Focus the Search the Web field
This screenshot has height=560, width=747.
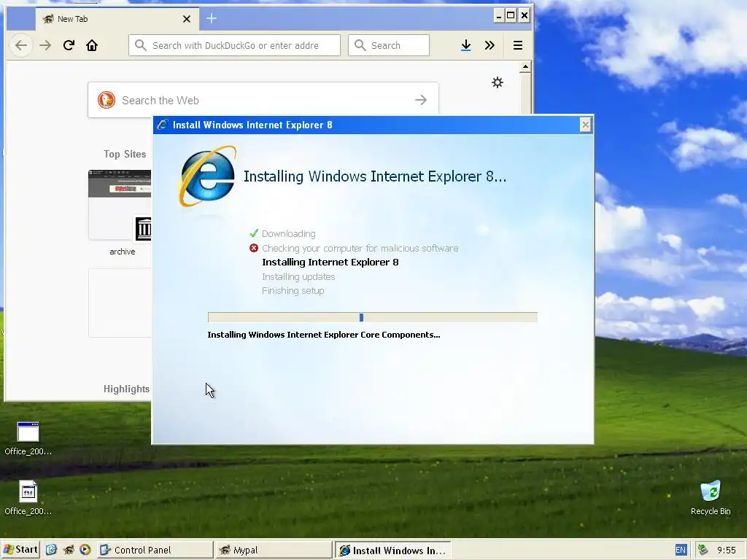point(263,100)
